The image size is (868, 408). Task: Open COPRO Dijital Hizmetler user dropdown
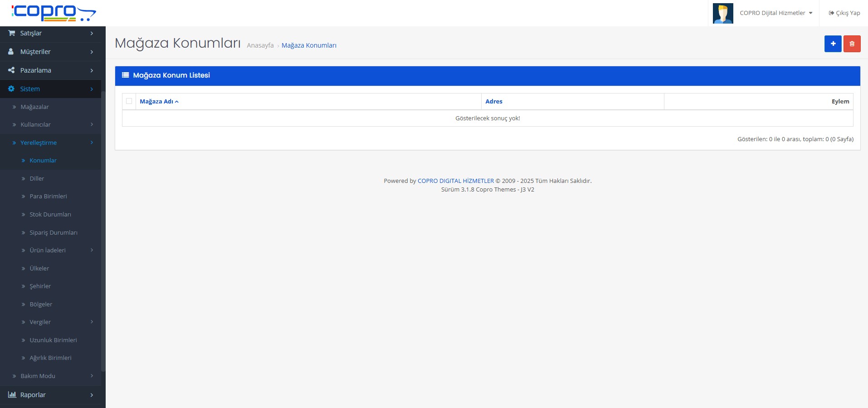[775, 13]
